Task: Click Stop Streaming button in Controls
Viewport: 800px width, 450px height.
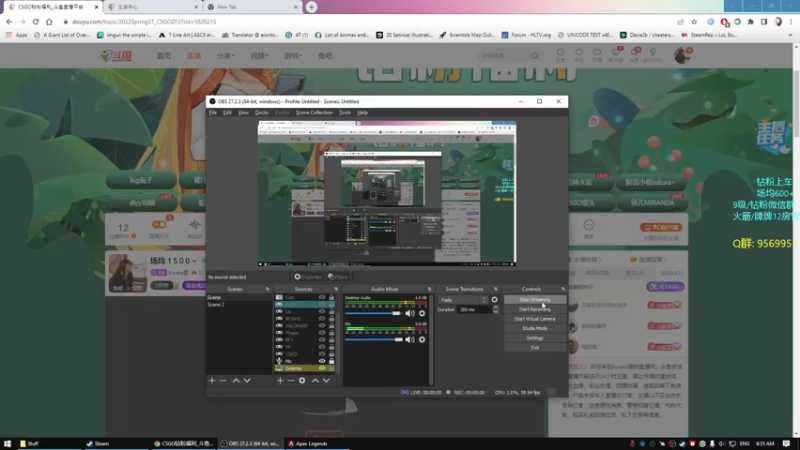Action: tap(535, 299)
